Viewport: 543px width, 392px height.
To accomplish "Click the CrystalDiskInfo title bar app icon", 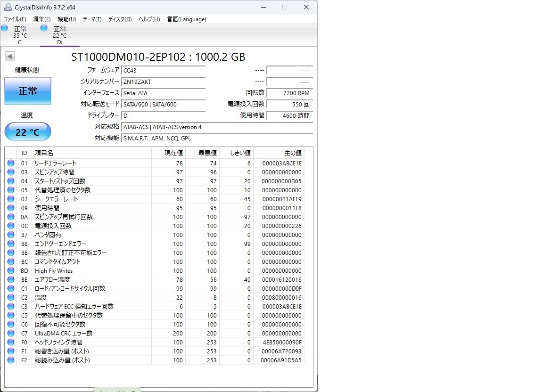I will click(8, 7).
